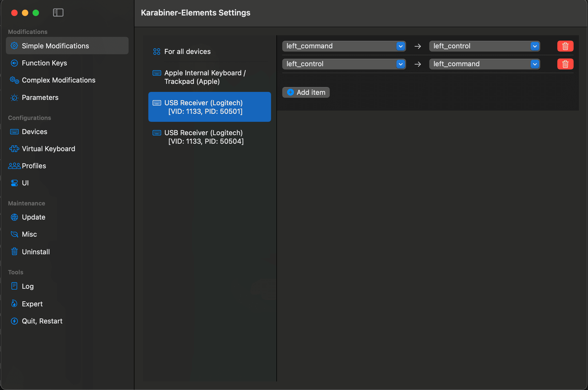Select Apple Internal Keyboard / Trackpad device
The height and width of the screenshot is (390, 588).
(x=205, y=77)
